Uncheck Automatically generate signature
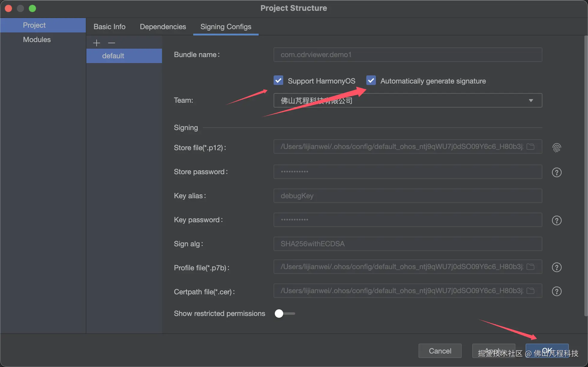 (371, 80)
